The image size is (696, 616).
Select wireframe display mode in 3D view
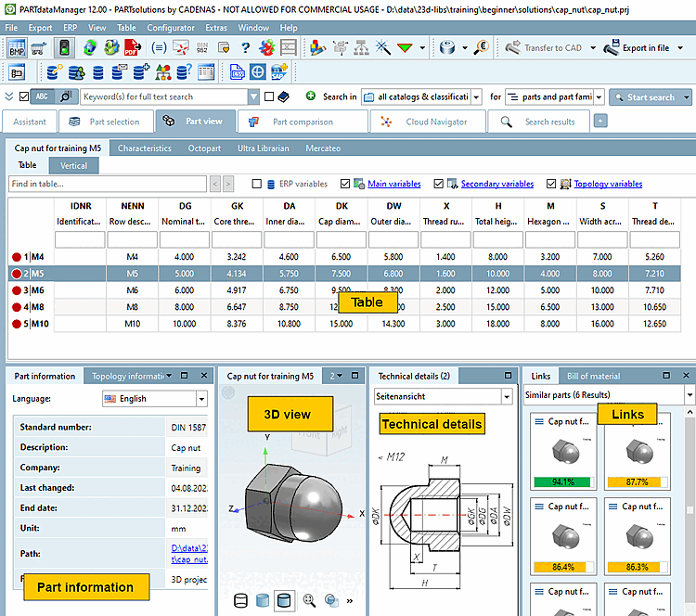[x=241, y=600]
